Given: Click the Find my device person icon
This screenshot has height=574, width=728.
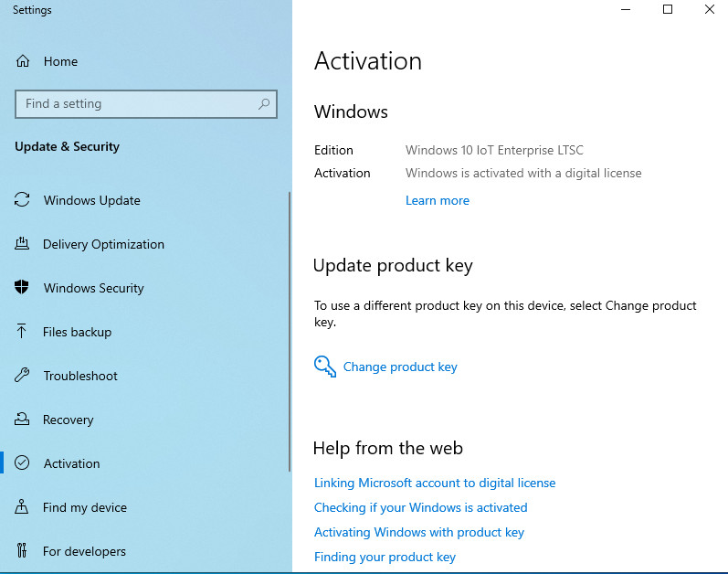Looking at the screenshot, I should pos(21,506).
